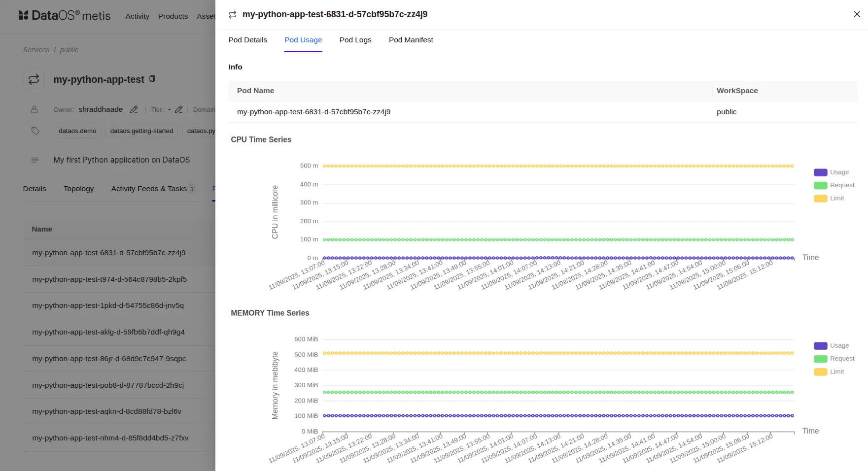868x471 pixels.
Task: Toggle Usage series in CPU chart legend
Action: pos(832,172)
